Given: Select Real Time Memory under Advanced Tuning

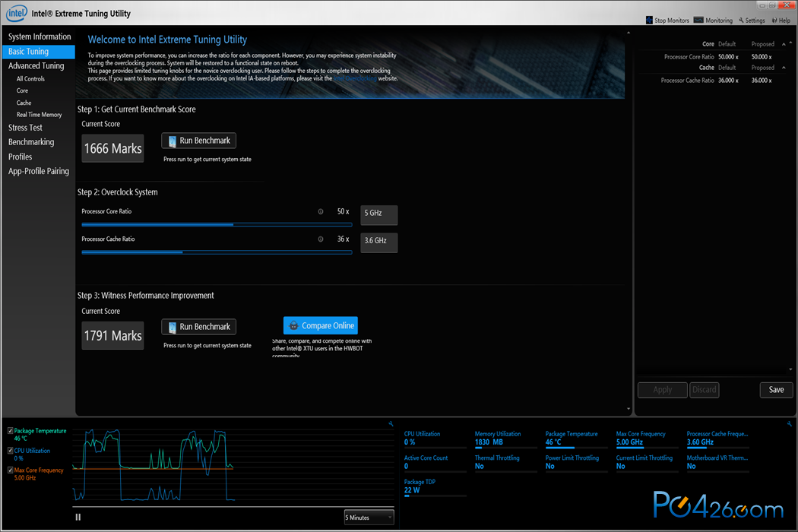Looking at the screenshot, I should click(x=40, y=115).
